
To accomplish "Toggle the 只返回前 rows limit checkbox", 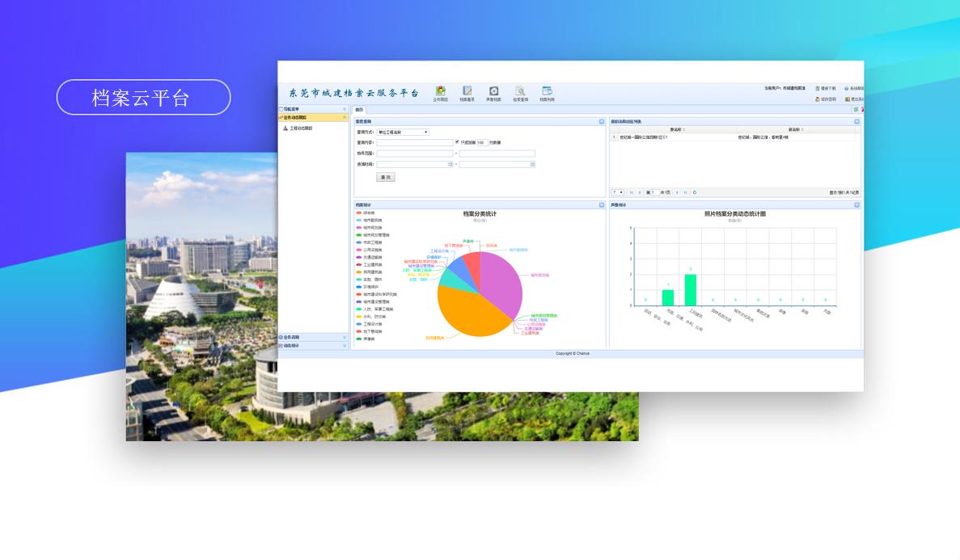I will point(457,142).
